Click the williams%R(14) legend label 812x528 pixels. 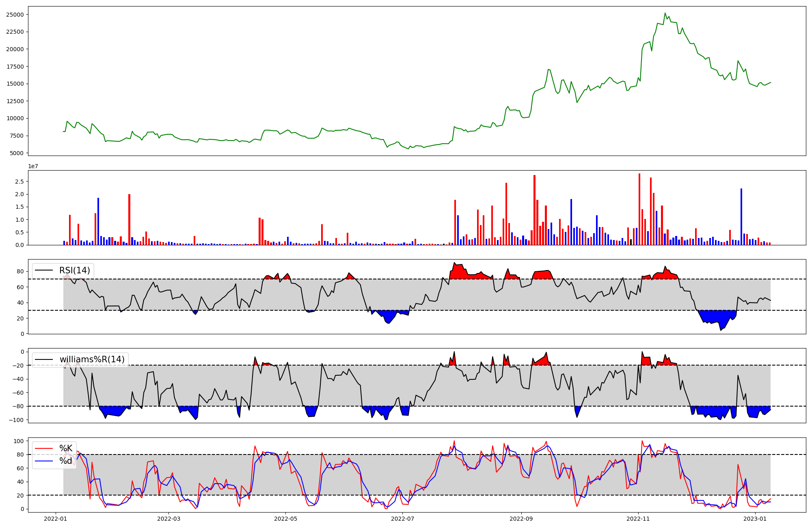[x=92, y=359]
